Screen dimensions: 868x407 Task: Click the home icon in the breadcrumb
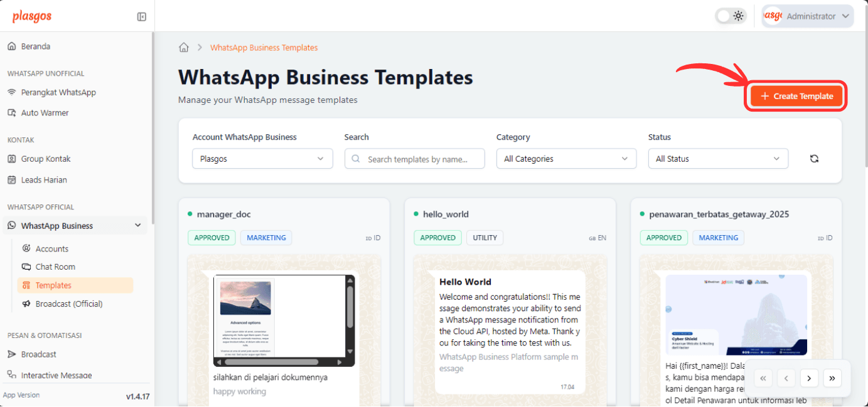[184, 48]
